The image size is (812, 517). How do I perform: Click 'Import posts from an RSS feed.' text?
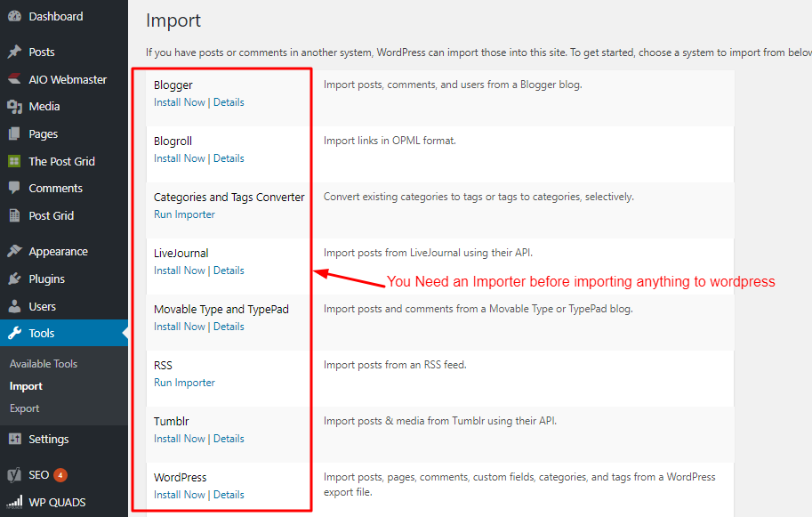point(395,365)
